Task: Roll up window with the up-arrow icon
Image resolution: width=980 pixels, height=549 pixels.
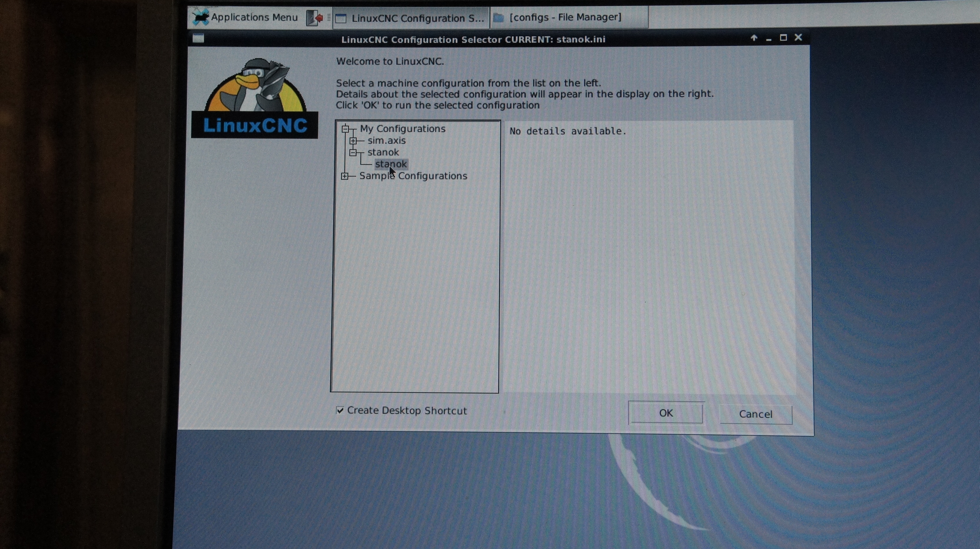Action: point(754,38)
